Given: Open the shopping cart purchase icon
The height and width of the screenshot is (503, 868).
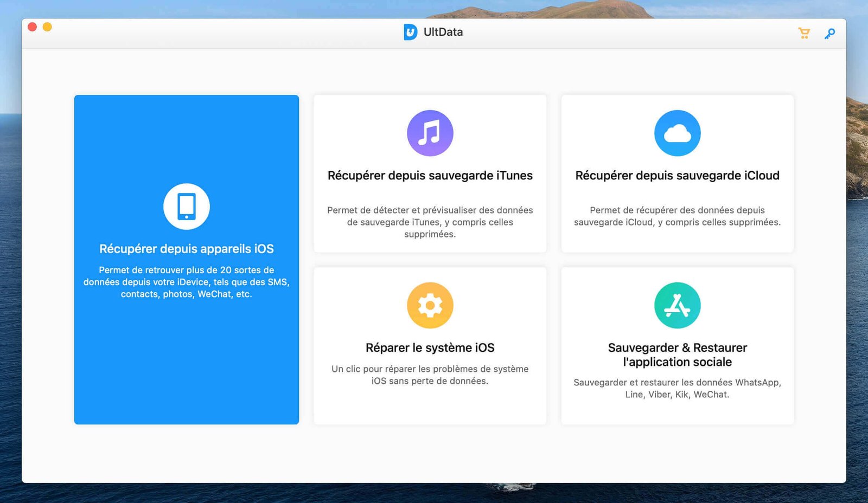Looking at the screenshot, I should (804, 34).
